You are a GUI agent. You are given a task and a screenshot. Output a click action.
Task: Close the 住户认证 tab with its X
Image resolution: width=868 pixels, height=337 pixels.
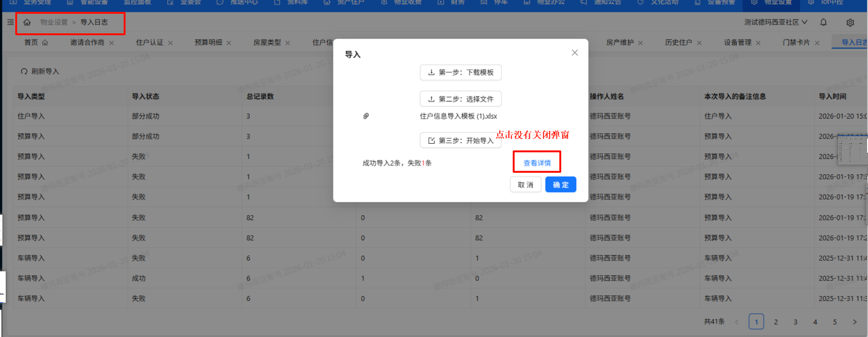170,43
